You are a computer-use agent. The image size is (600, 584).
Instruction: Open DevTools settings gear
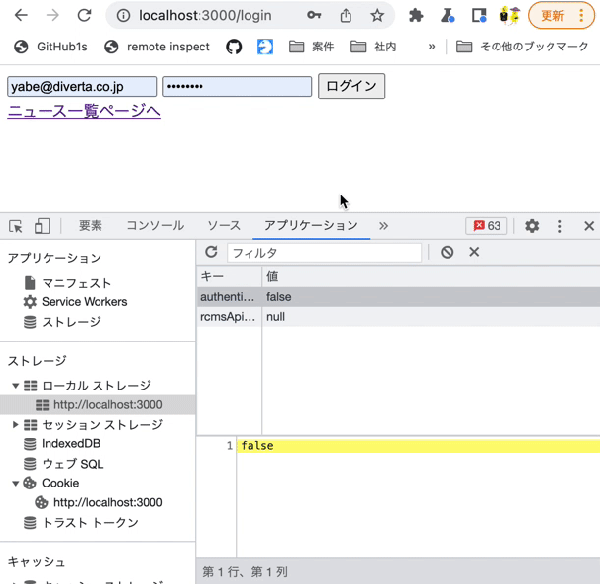pyautogui.click(x=532, y=226)
